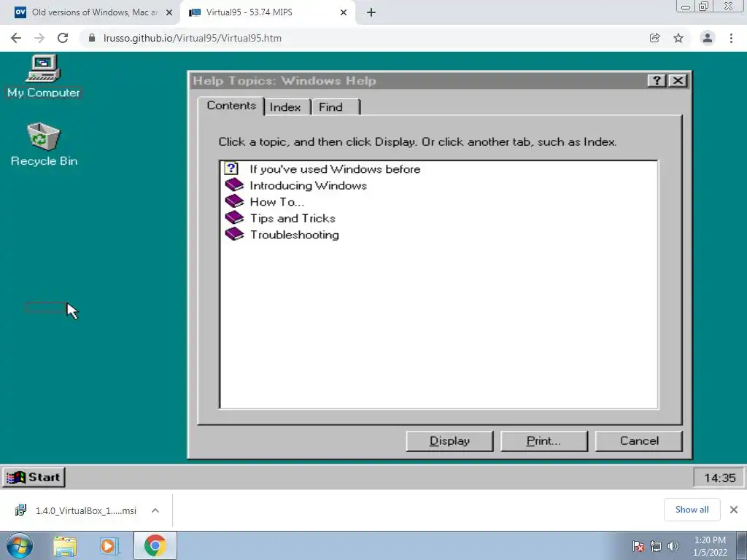Reload the browser page
747x560 pixels.
(63, 38)
